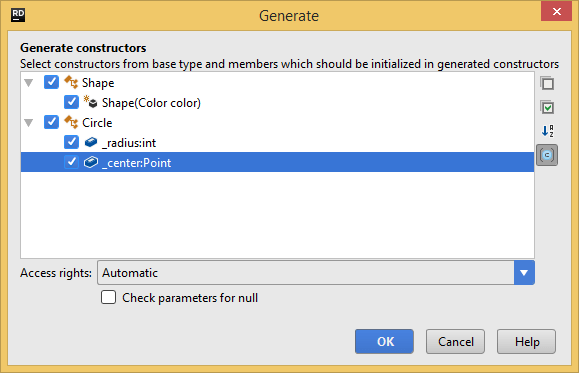Click the Shape class hierarchy icon
The height and width of the screenshot is (373, 579).
click(x=71, y=82)
